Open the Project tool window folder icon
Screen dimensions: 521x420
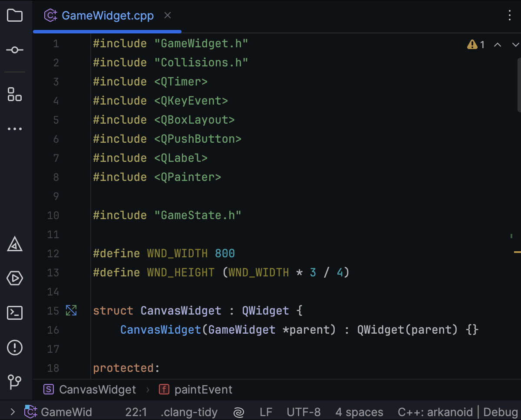point(15,15)
